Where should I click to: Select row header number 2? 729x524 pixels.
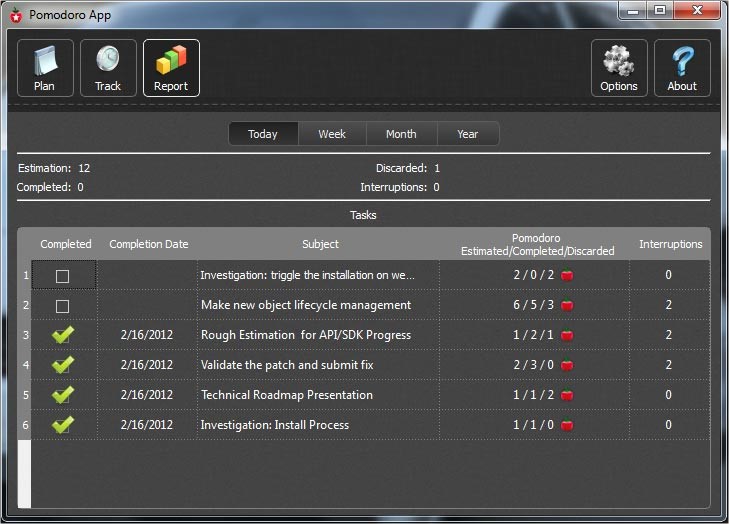point(25,305)
